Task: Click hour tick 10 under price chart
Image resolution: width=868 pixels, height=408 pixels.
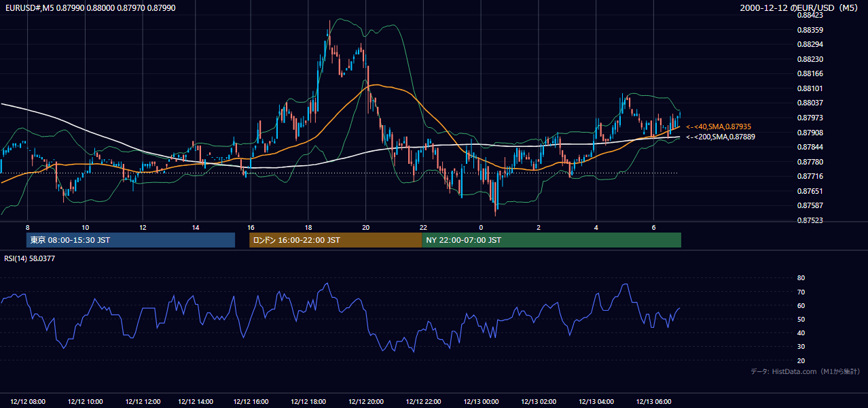Action: [85, 227]
